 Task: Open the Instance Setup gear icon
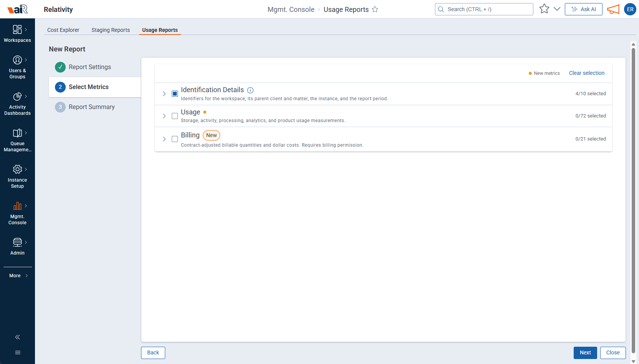coord(17,169)
